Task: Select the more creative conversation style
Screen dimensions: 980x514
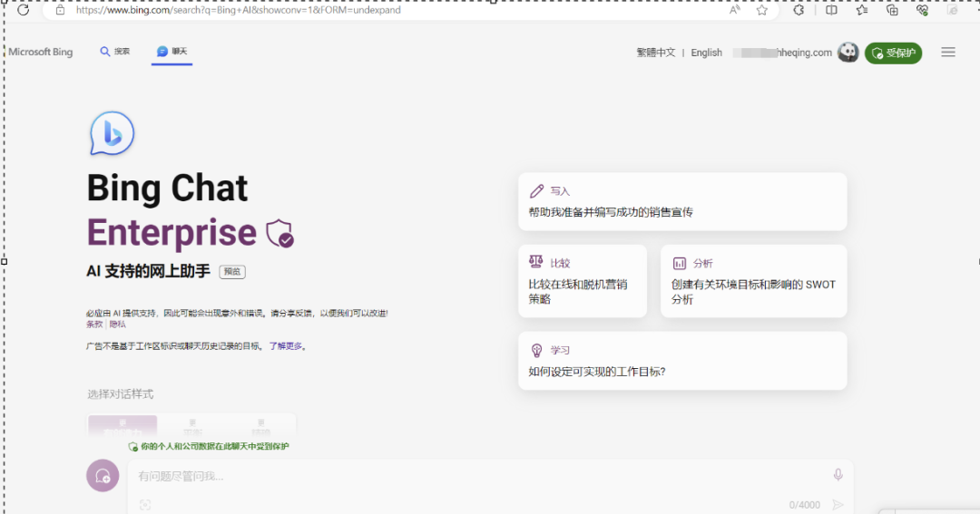Action: pyautogui.click(x=122, y=426)
